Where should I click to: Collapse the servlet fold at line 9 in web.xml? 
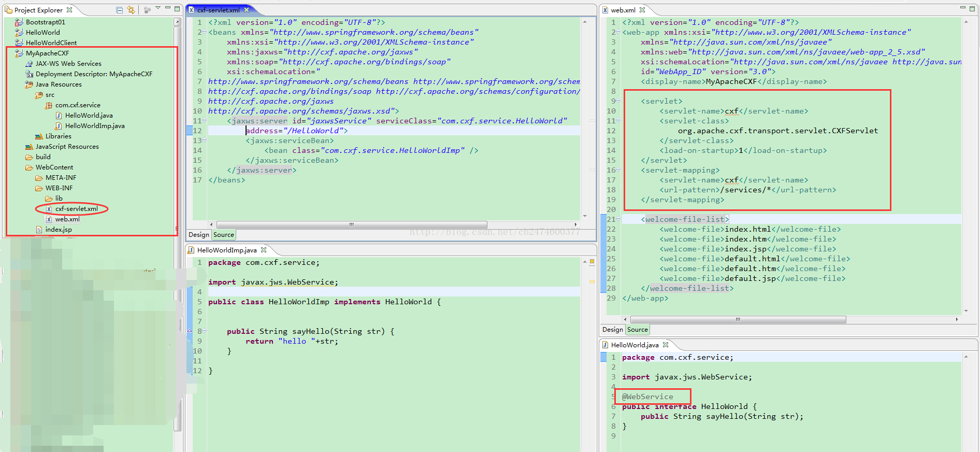click(618, 101)
